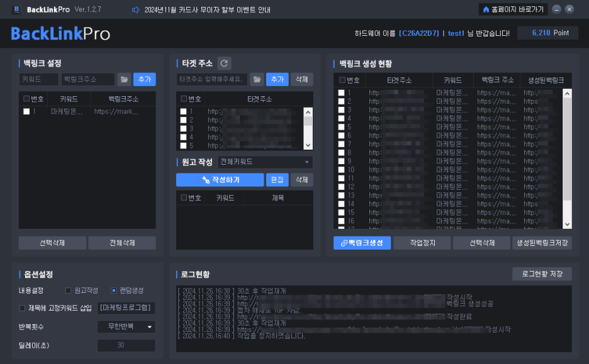Click the delay seconds field showing 30
This screenshot has width=589, height=364.
point(126,345)
